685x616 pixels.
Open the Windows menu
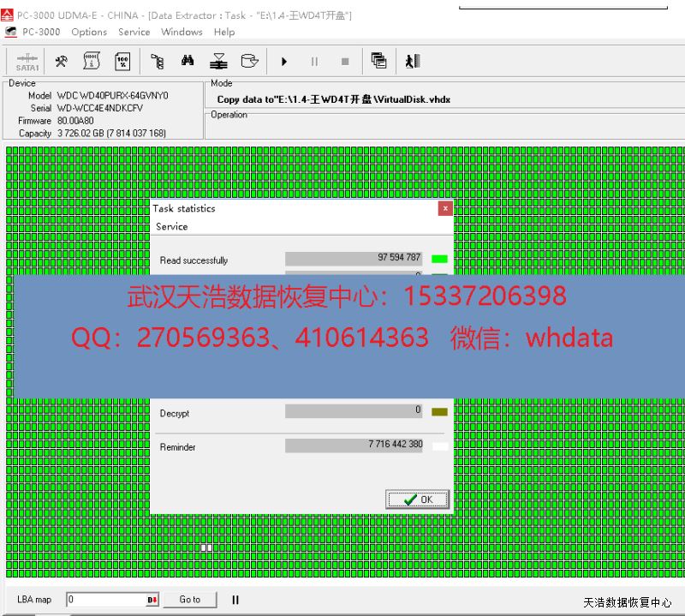182,32
